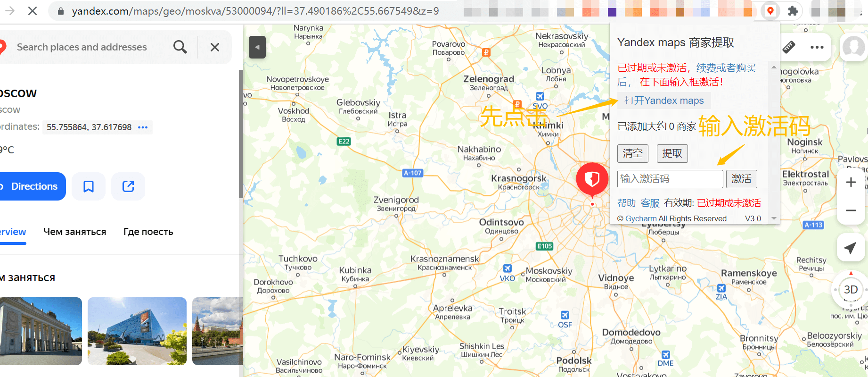Viewport: 868px width, 377px height.
Task: Switch to the Где поесть tab
Action: 148,232
